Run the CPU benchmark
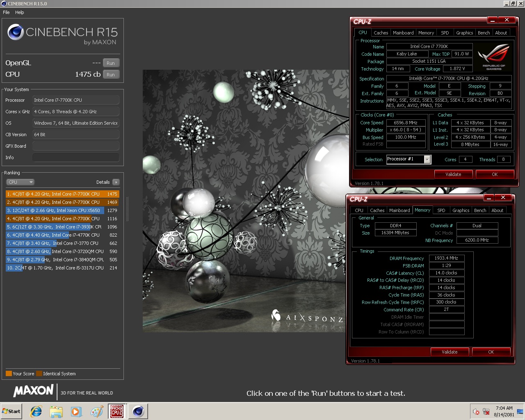Image resolution: width=525 pixels, height=420 pixels. point(111,75)
